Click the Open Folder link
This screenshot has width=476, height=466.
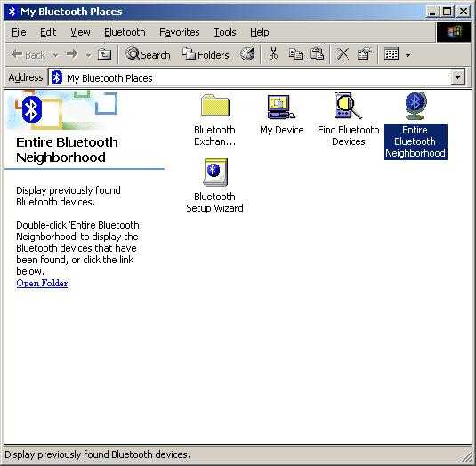pos(42,283)
